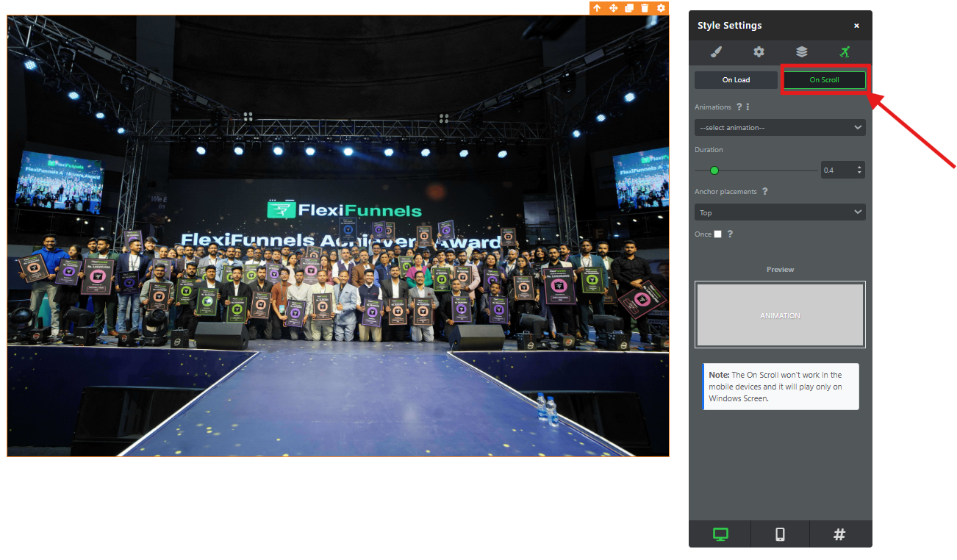Viewport: 957px width, 560px height.
Task: Open element settings via the orange toolbar gear
Action: click(661, 8)
